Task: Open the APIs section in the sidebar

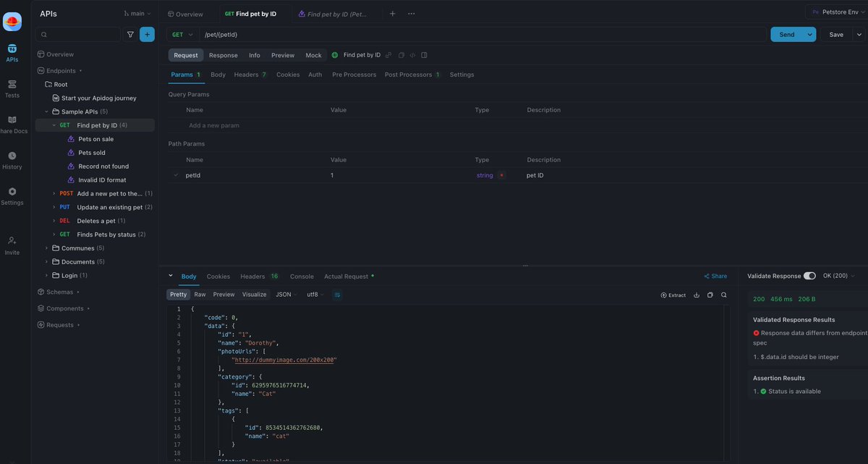Action: pyautogui.click(x=12, y=53)
